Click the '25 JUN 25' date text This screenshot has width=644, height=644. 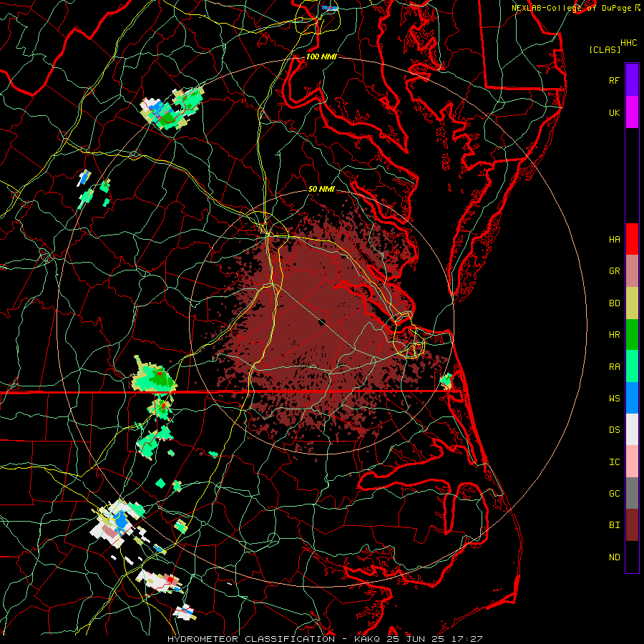tap(415, 639)
